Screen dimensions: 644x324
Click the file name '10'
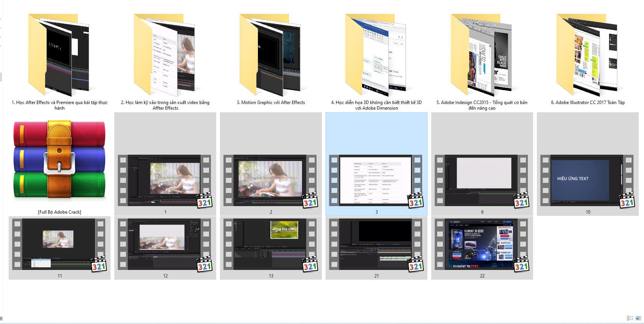(588, 212)
